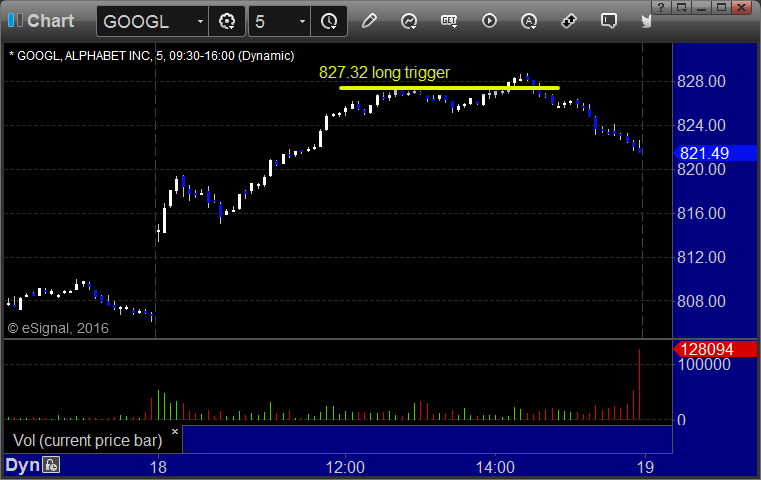761x480 pixels.
Task: Click the trade ticket icon
Action: pos(568,21)
